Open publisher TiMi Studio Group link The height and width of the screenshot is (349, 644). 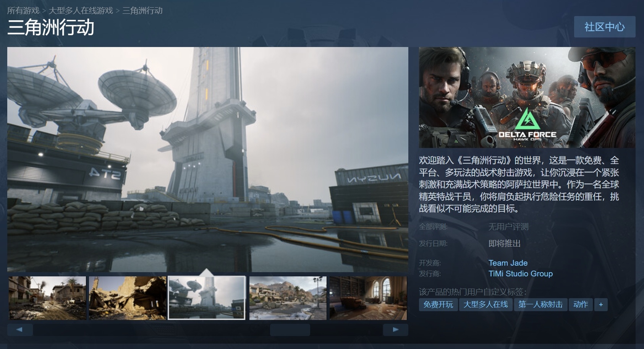(520, 274)
